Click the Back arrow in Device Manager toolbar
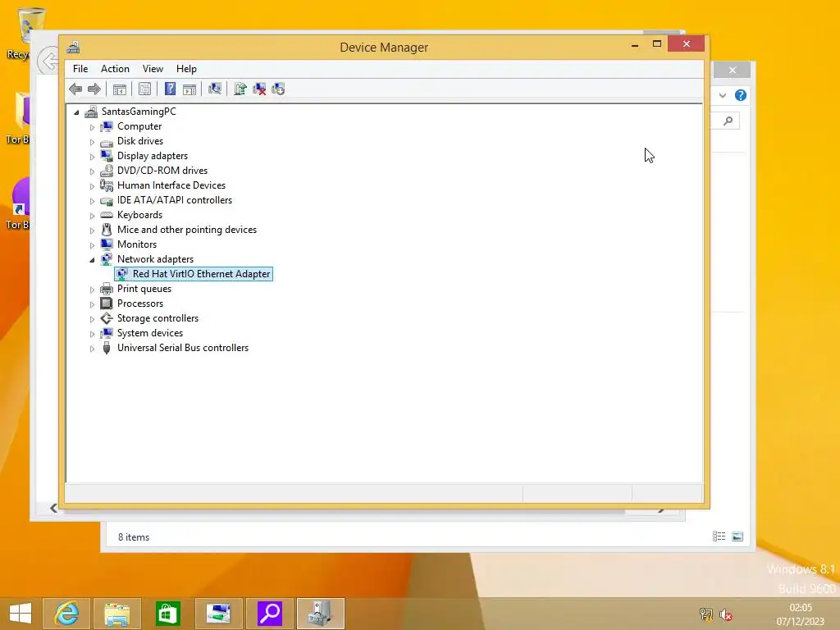840x630 pixels. point(75,89)
